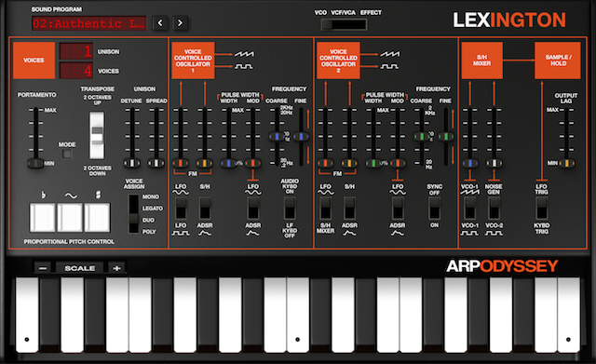The width and height of the screenshot is (596, 364).
Task: Adjust VCO 1 FINE frequency slider
Action: (301, 137)
